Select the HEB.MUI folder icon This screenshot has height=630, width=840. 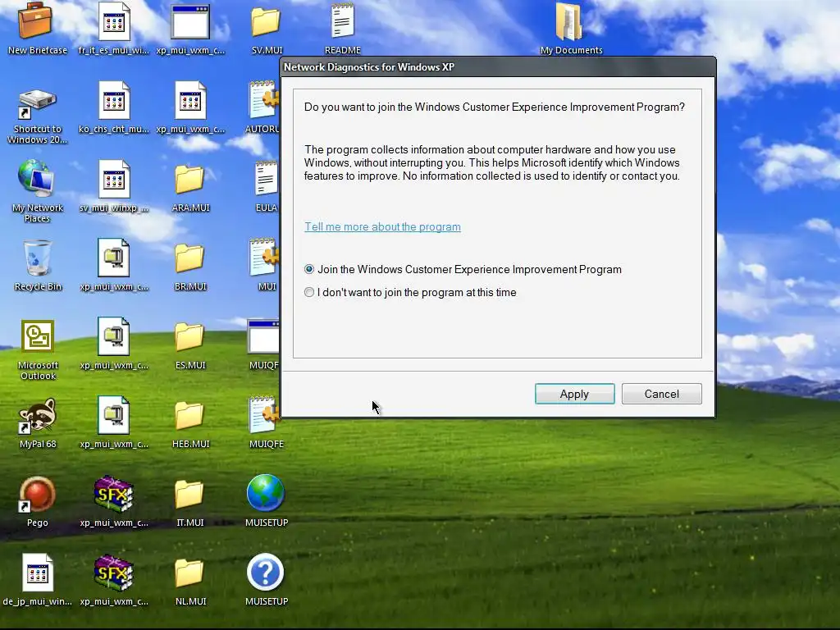(x=189, y=415)
